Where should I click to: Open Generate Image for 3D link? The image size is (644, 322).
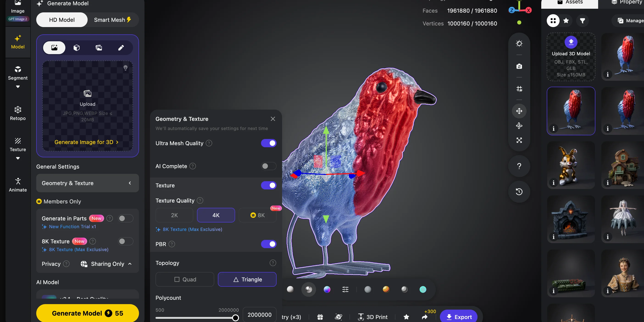click(86, 142)
